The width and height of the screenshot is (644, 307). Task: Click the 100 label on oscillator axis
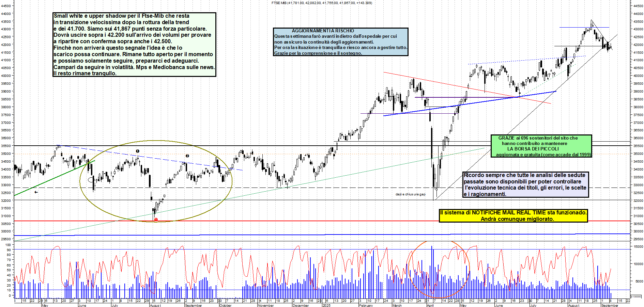tap(8, 245)
